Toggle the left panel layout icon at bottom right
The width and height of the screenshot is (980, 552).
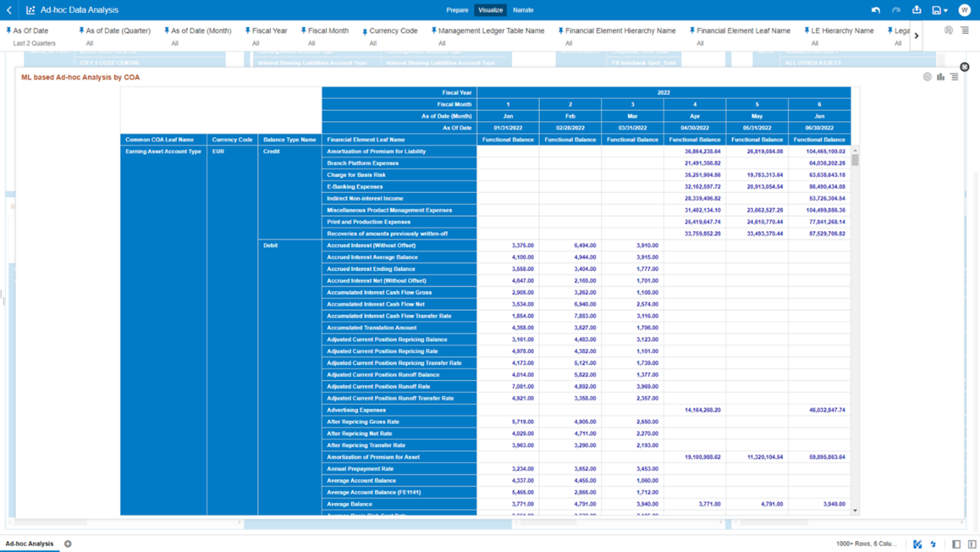pyautogui.click(x=957, y=544)
